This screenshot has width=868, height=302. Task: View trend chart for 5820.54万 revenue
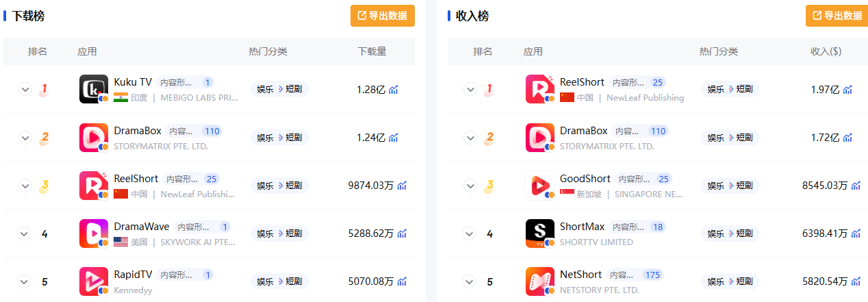tap(856, 281)
